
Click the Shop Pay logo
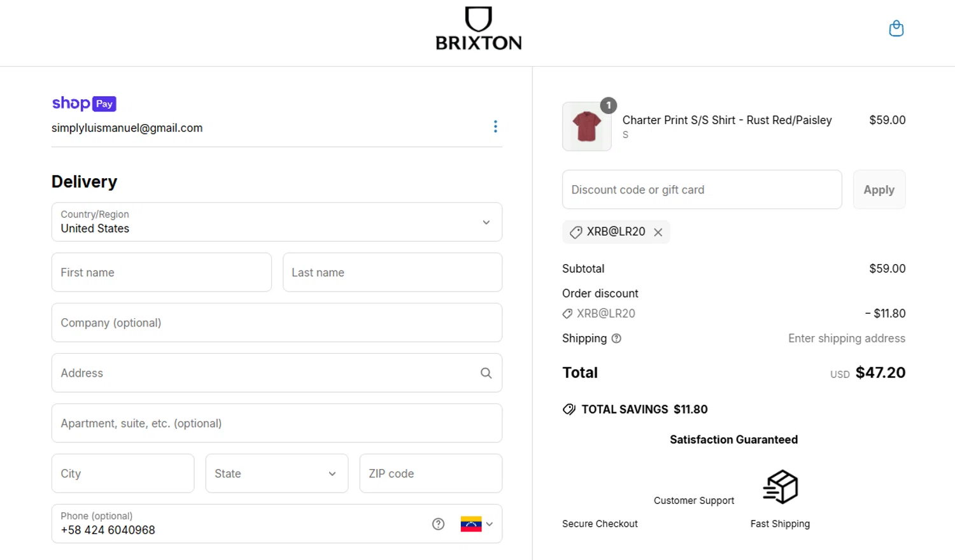(x=84, y=103)
